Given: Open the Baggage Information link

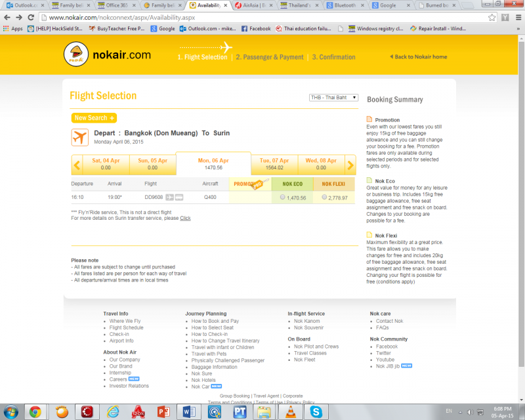Looking at the screenshot, I should [215, 367].
